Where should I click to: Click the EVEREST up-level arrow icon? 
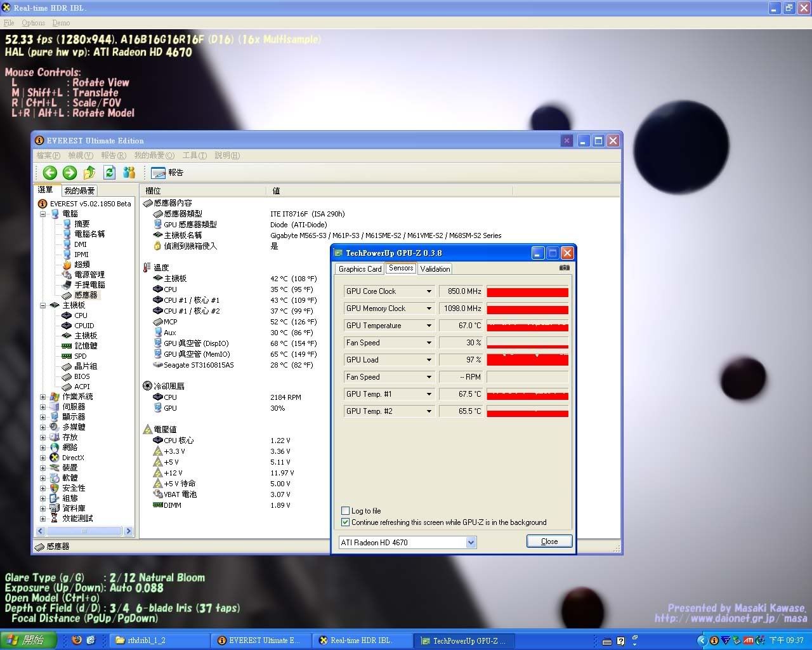89,173
